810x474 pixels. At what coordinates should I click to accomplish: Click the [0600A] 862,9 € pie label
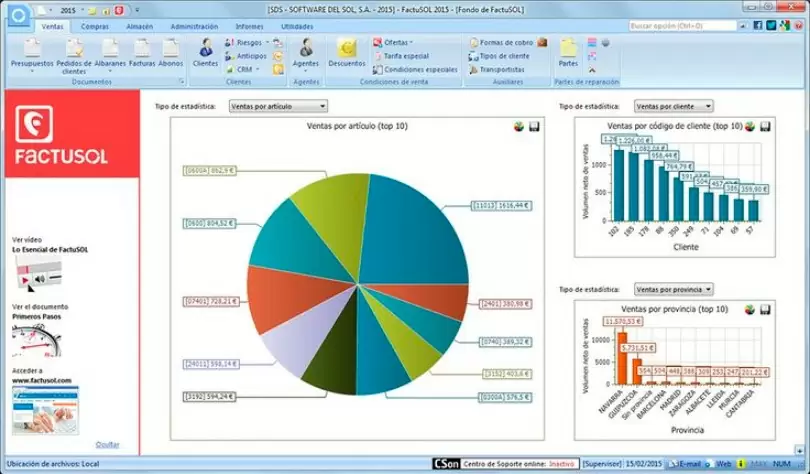coord(210,171)
